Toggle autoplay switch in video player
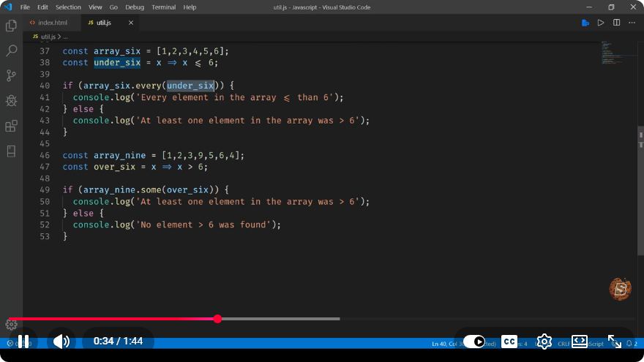Viewport: 644px width, 362px height. click(x=474, y=342)
